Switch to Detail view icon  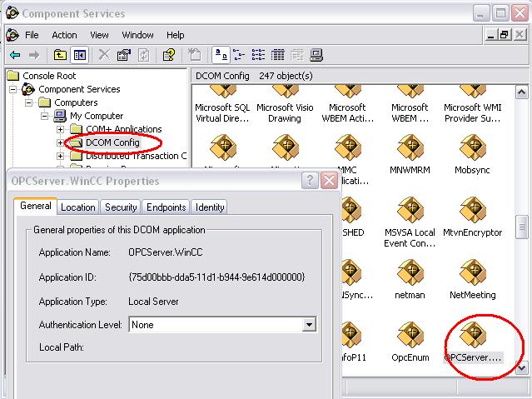pyautogui.click(x=277, y=55)
